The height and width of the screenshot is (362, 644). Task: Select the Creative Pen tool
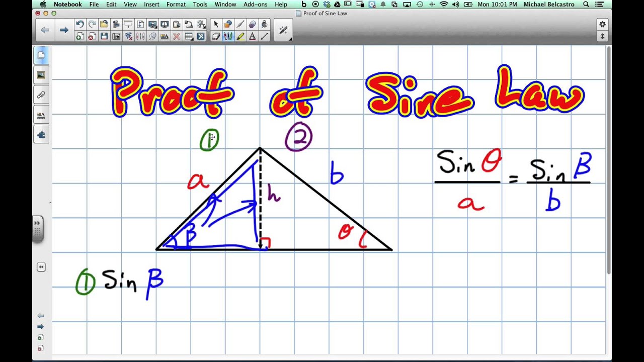pos(240,24)
